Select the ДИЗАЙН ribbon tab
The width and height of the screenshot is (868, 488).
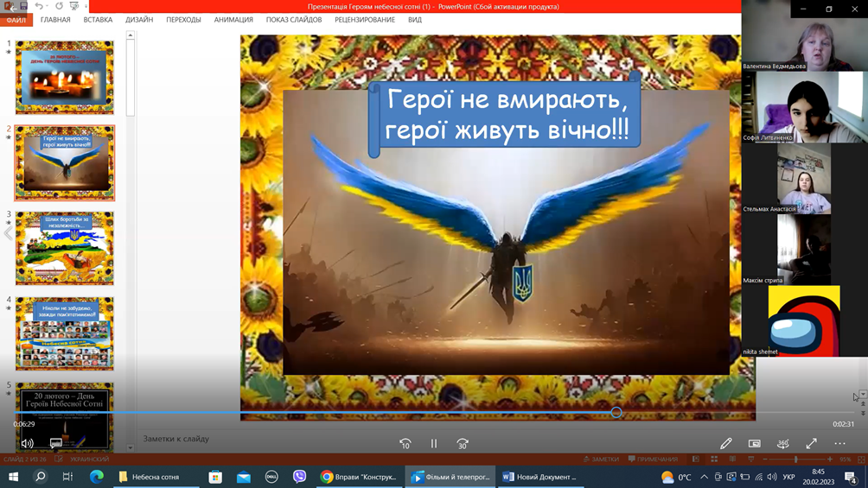(139, 20)
